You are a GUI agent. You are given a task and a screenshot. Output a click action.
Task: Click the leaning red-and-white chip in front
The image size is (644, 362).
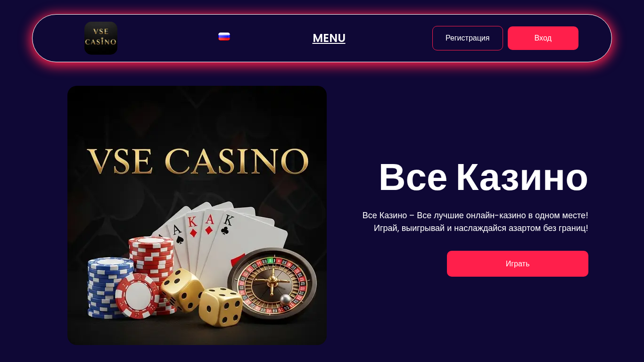(137, 296)
